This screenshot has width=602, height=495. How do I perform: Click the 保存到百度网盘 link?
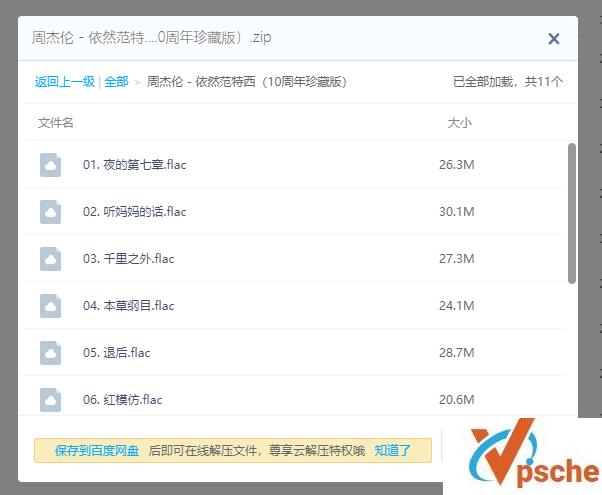point(97,450)
